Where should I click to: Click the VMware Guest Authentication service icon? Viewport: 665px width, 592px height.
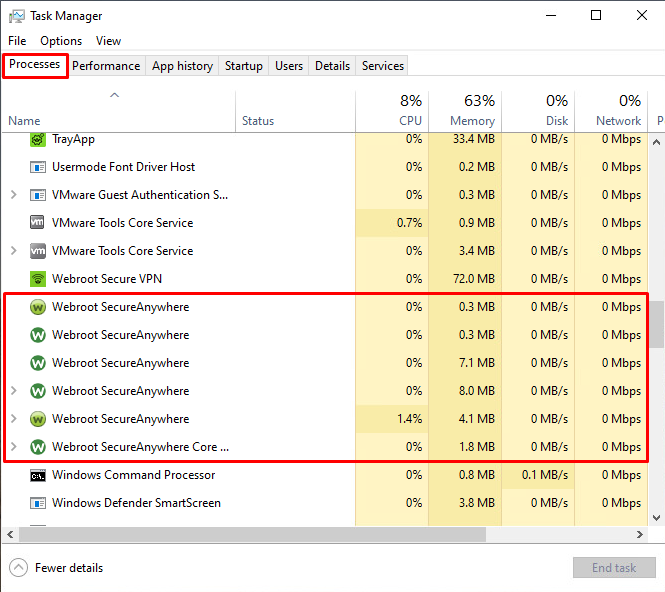[38, 195]
